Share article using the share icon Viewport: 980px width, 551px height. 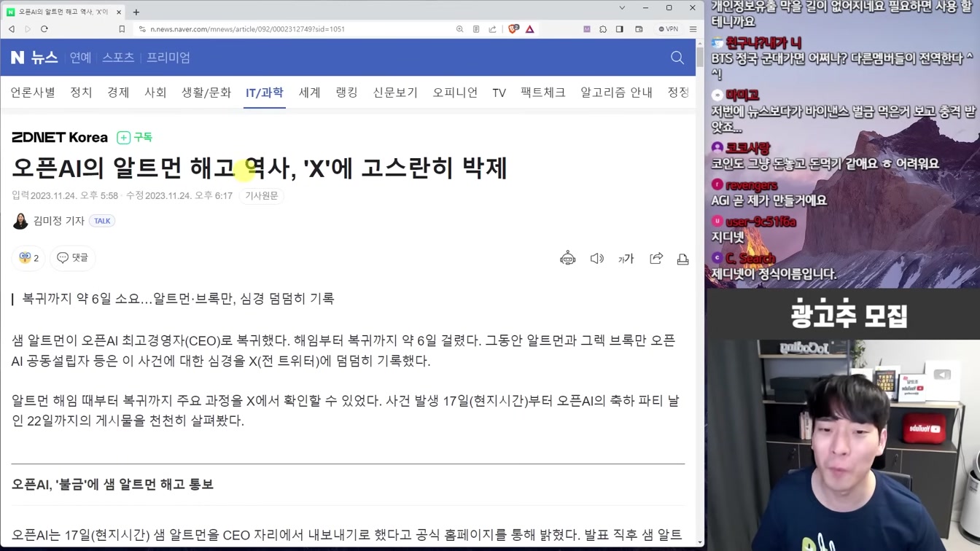(x=656, y=259)
